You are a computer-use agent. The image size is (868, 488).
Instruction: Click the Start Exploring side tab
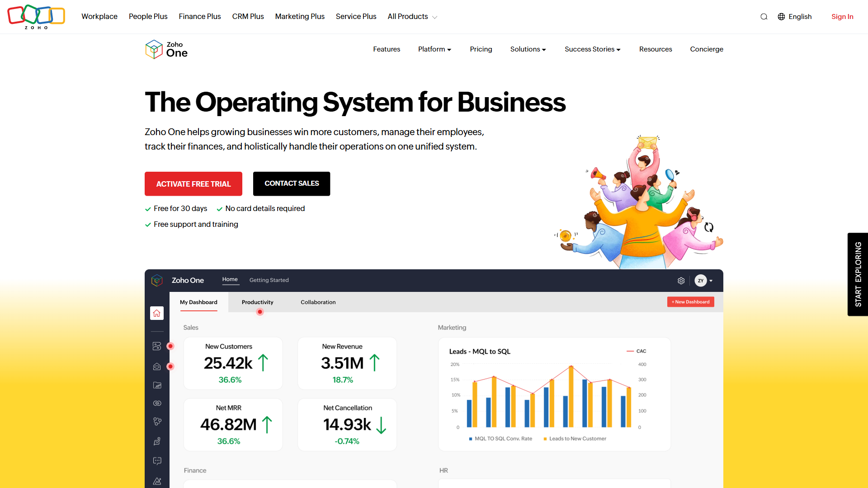point(858,274)
